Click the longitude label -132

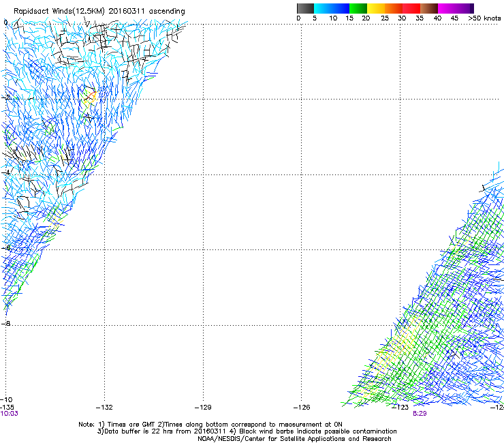tap(104, 408)
